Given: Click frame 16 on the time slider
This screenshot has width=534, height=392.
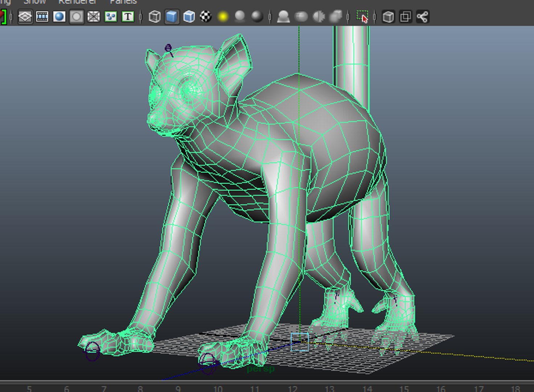Looking at the screenshot, I should [441, 389].
